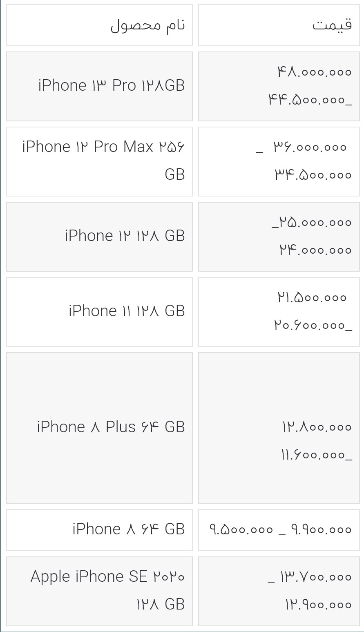
Task: Click the iPhone SE 2020 price cell
Action: 279,591
